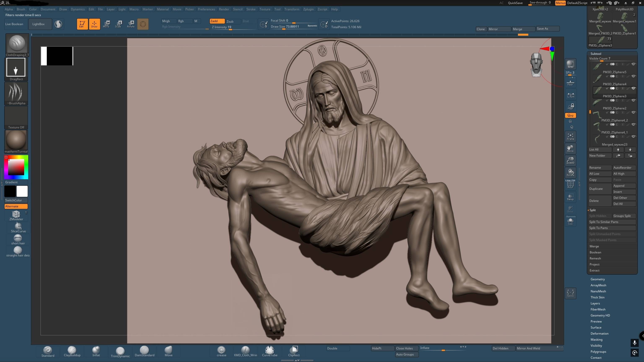Screen dimensions: 644x362
Task: Click the Zoom3D navigation icon
Action: click(x=570, y=160)
